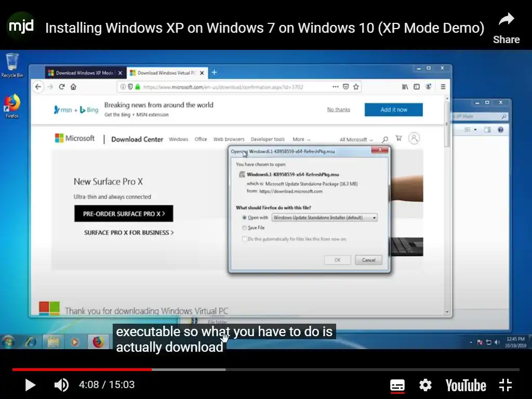The width and height of the screenshot is (532, 399).
Task: Check Do this automatically checkbox
Action: [244, 239]
